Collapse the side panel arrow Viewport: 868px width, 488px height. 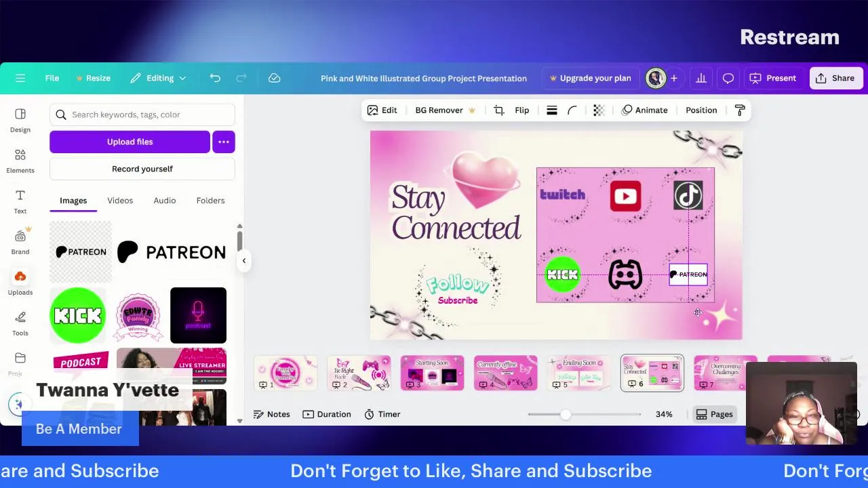[244, 260]
